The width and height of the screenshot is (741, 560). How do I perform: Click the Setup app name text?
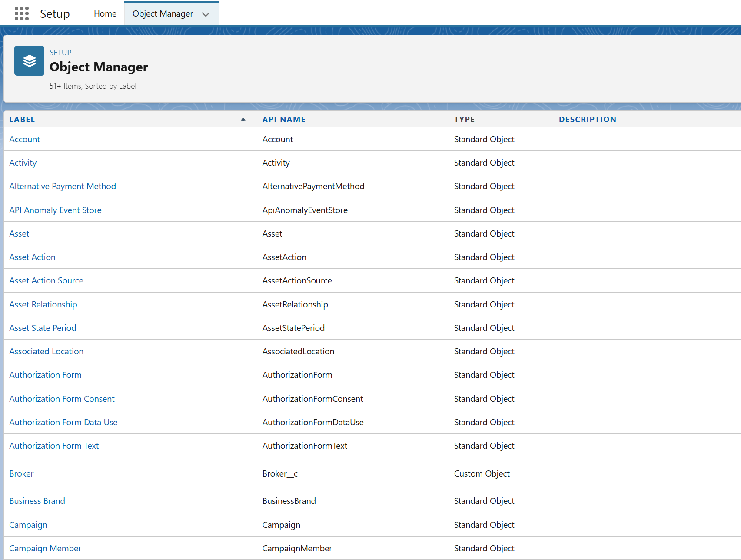pyautogui.click(x=55, y=14)
